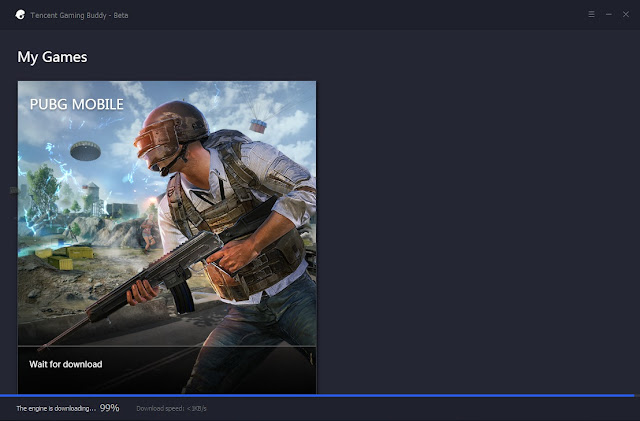The width and height of the screenshot is (640, 421).
Task: Click the Tencent Gaming Buddy logo icon
Action: click(20, 15)
